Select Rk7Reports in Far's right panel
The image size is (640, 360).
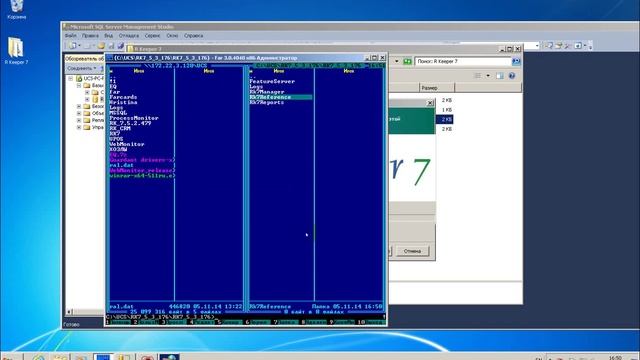[267, 102]
